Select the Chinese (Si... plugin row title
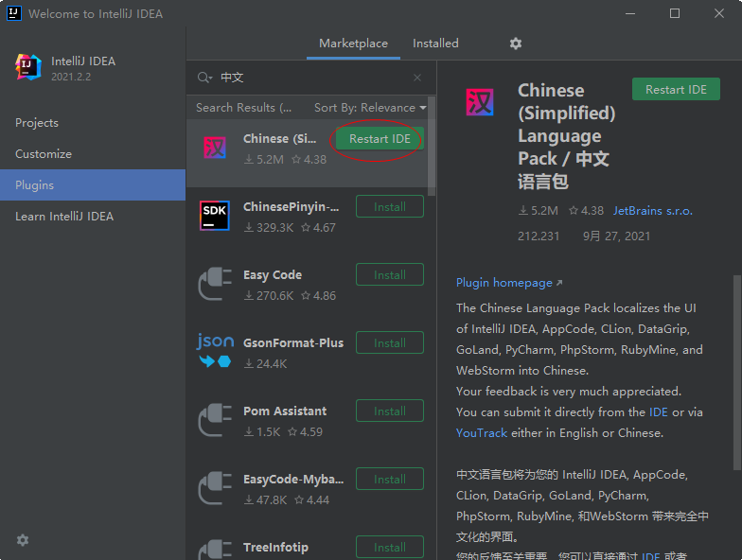The image size is (742, 560). (x=280, y=138)
